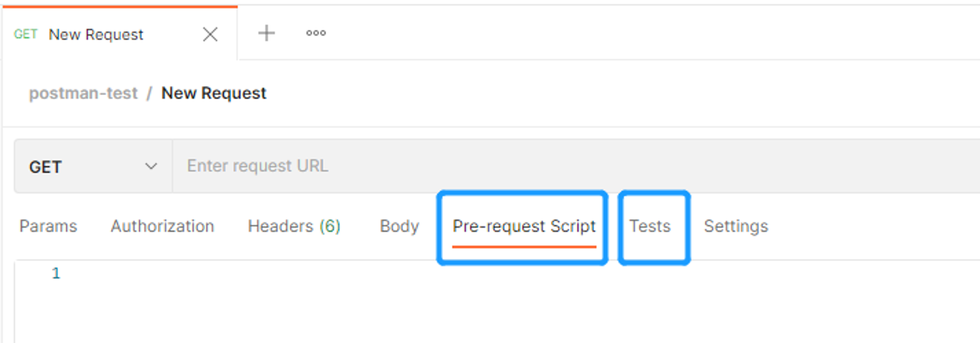Show the Headers (6) tab
The height and width of the screenshot is (343, 980).
294,226
